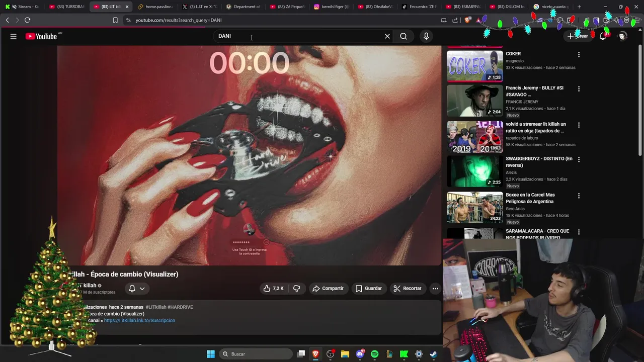This screenshot has height=362, width=644.
Task: Click the site settings icon in the address bar
Action: (x=128, y=20)
